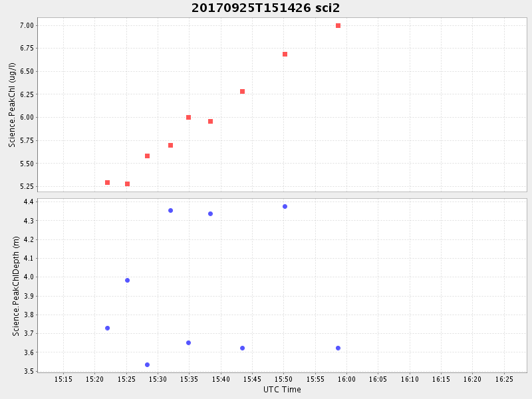Select the 16:00 time axis tick label

346,379
